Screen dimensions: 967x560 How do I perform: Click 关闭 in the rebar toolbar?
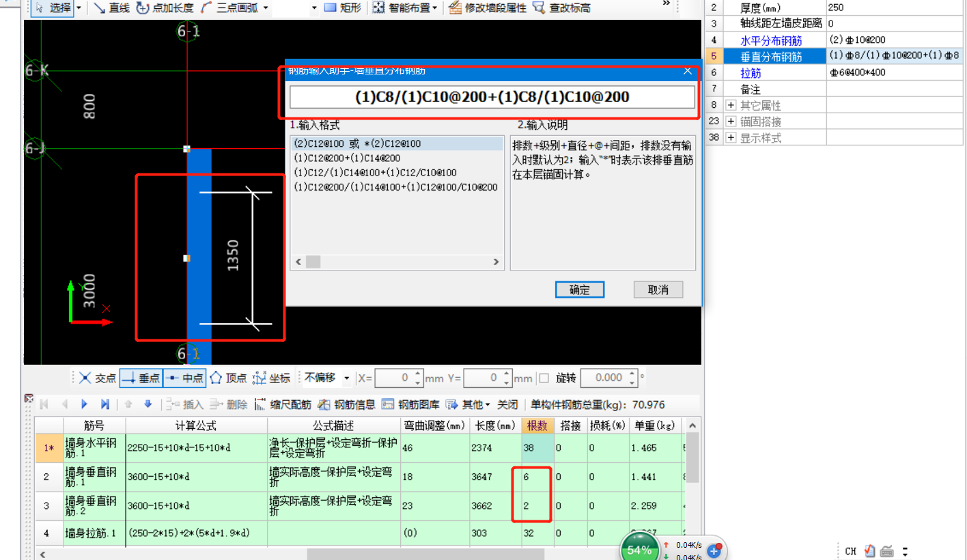point(507,404)
